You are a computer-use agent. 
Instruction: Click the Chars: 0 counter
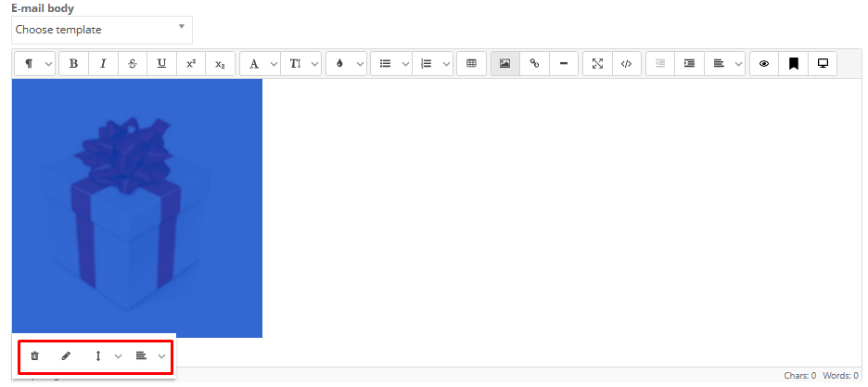pos(800,375)
